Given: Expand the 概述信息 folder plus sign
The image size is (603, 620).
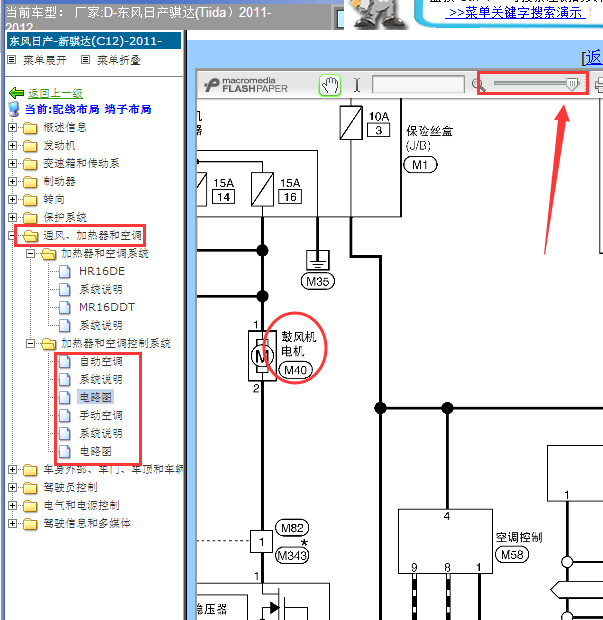Looking at the screenshot, I should (x=12, y=127).
